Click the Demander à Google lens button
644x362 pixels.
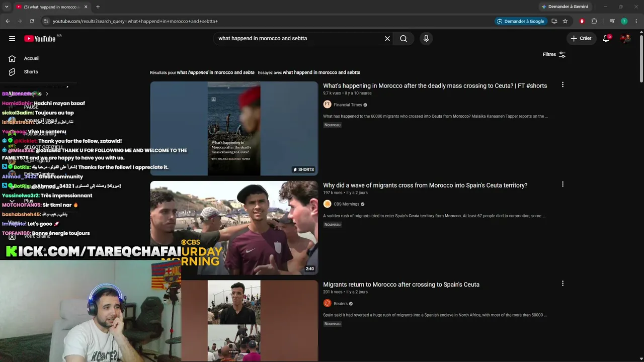coord(521,21)
